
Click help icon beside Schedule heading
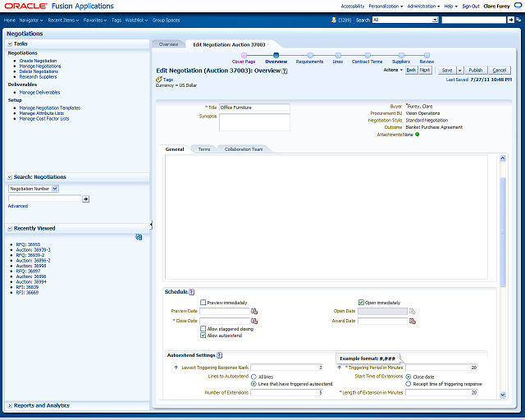pos(191,292)
